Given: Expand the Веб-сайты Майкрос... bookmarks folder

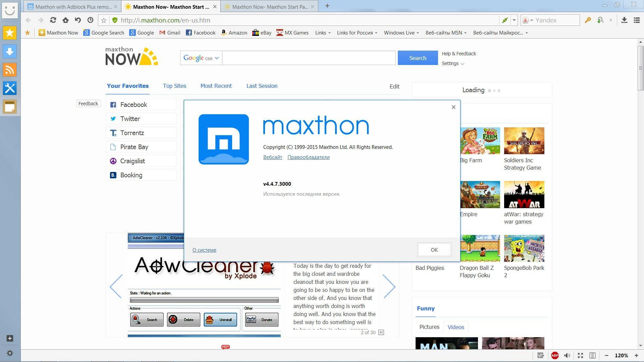Looking at the screenshot, I should pyautogui.click(x=500, y=33).
